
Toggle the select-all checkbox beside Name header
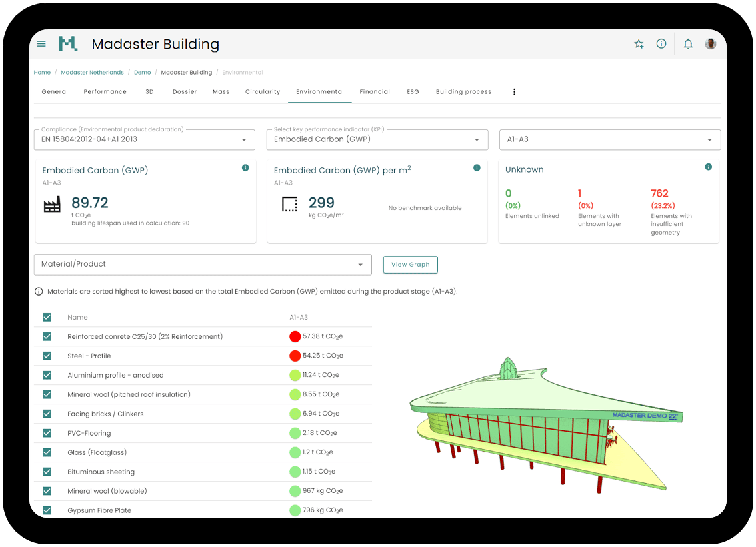pos(47,317)
